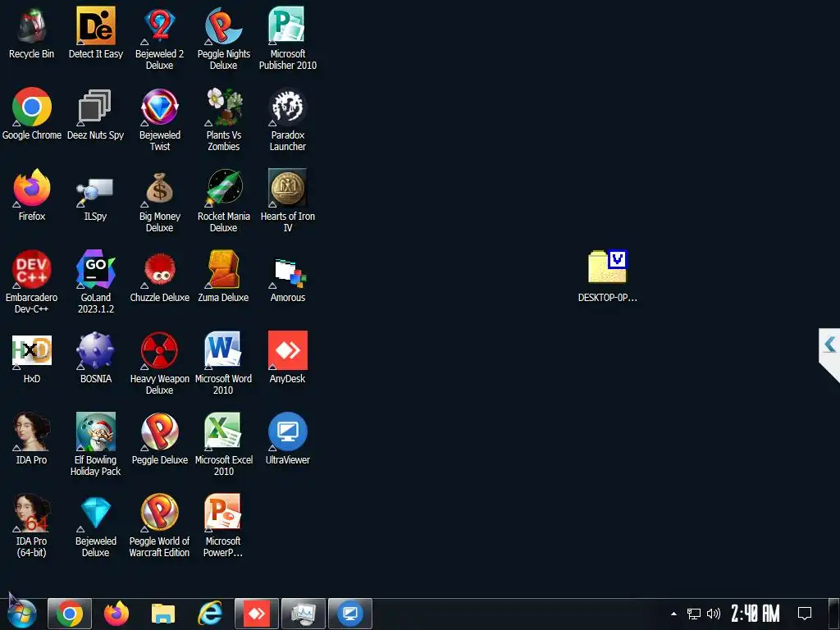Open Chrome from the taskbar

[x=70, y=614]
